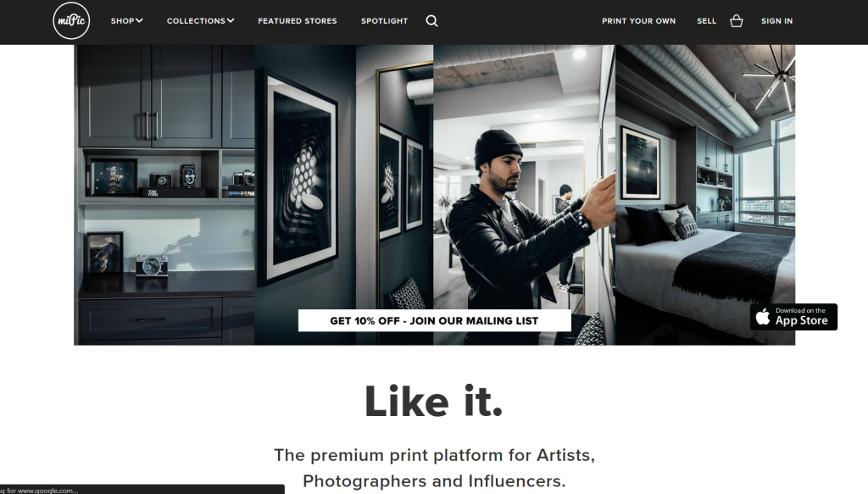
Task: Expand the SHOP dropdown menu
Action: point(127,21)
